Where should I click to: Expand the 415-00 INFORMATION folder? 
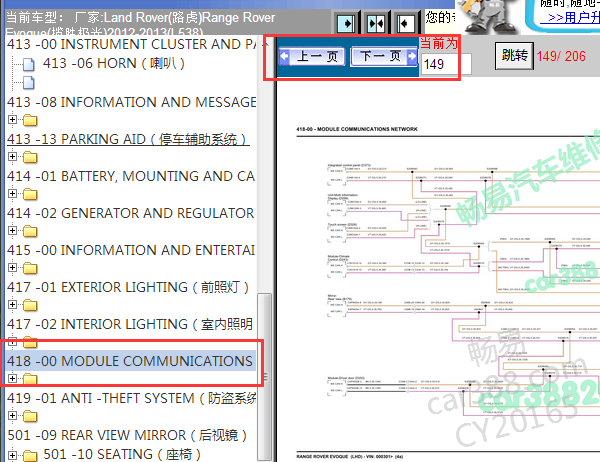click(12, 267)
